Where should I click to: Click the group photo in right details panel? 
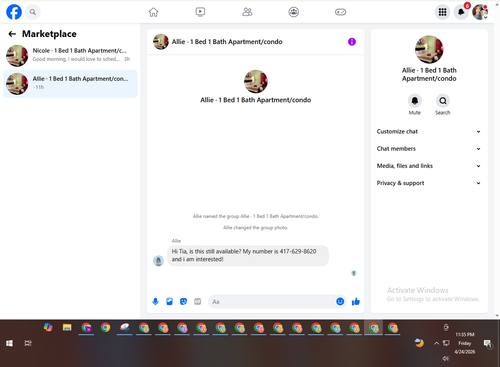click(429, 49)
